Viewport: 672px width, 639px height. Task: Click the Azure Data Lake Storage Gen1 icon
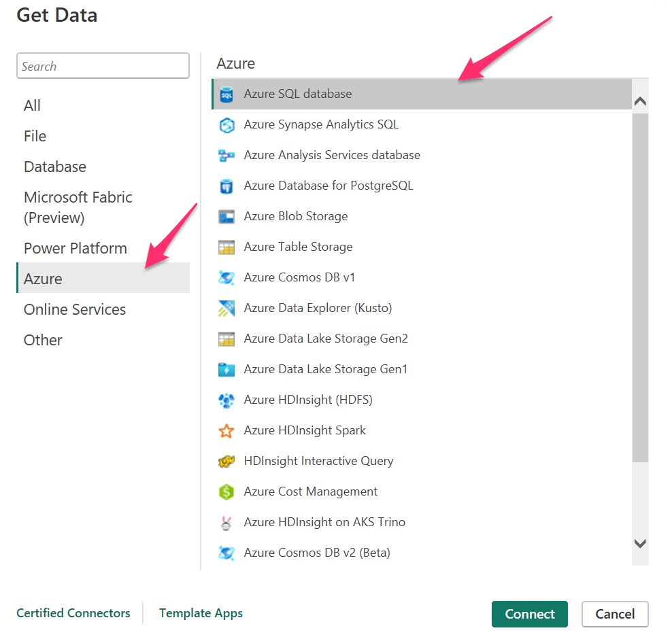pyautogui.click(x=226, y=370)
